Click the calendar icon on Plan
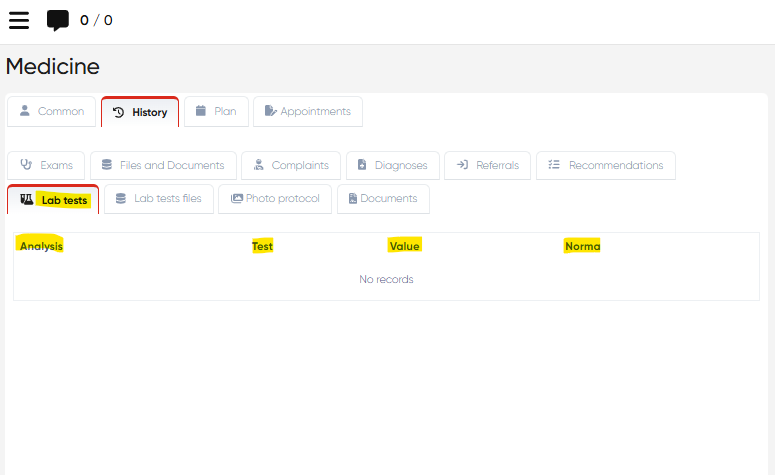This screenshot has height=475, width=775. tap(201, 111)
